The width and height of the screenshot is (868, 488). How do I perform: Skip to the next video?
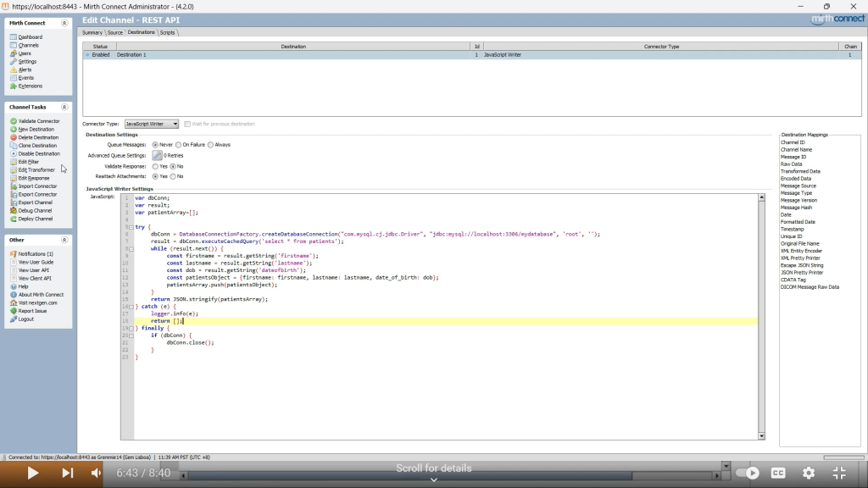(67, 473)
